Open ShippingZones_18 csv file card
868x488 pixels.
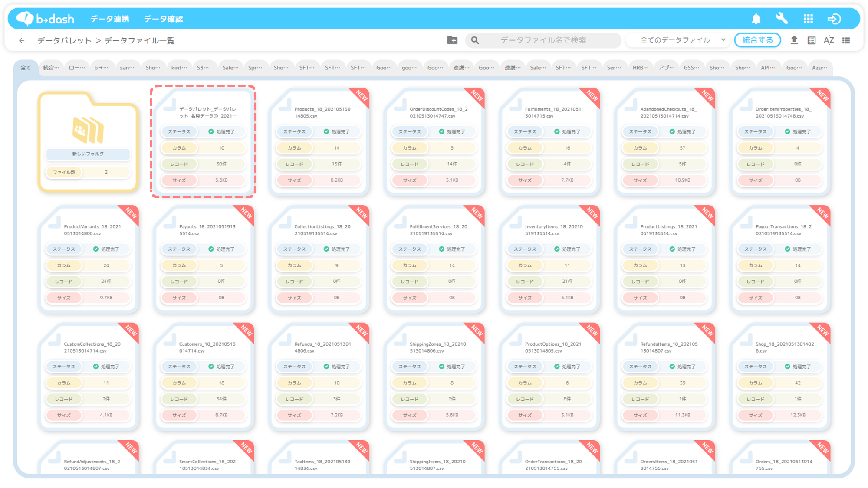(434, 377)
